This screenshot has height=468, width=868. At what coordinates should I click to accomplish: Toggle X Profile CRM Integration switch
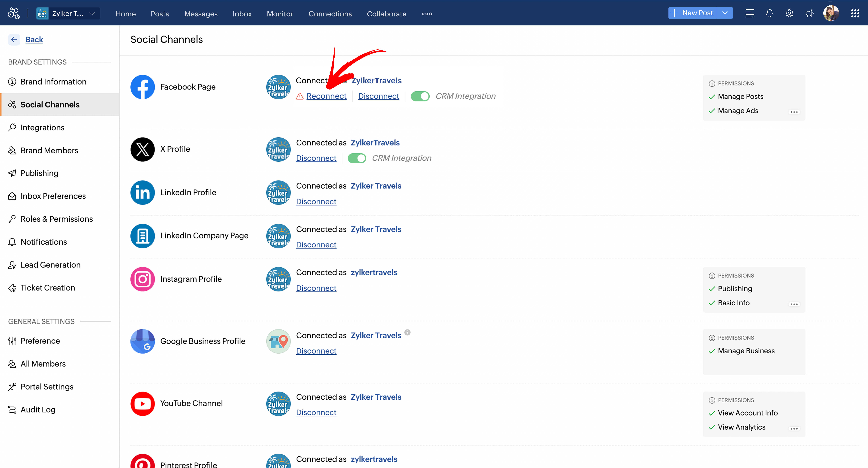pos(357,158)
